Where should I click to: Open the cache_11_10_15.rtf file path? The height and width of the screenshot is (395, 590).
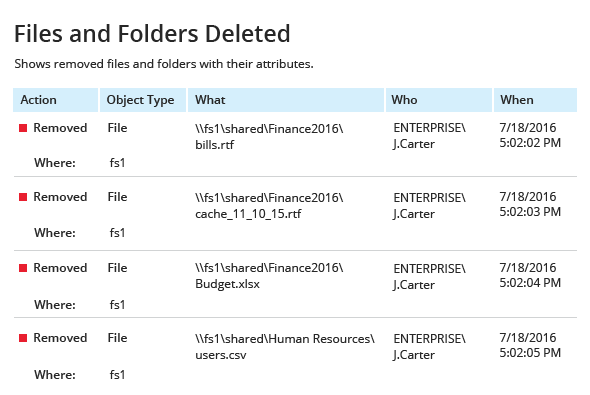pyautogui.click(x=269, y=206)
